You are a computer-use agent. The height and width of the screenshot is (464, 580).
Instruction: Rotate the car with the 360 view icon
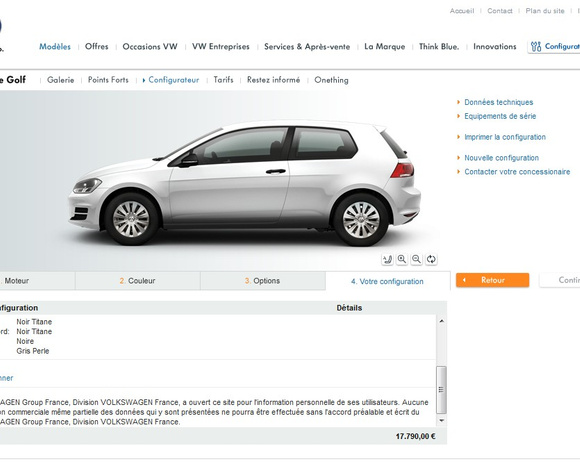click(x=431, y=259)
